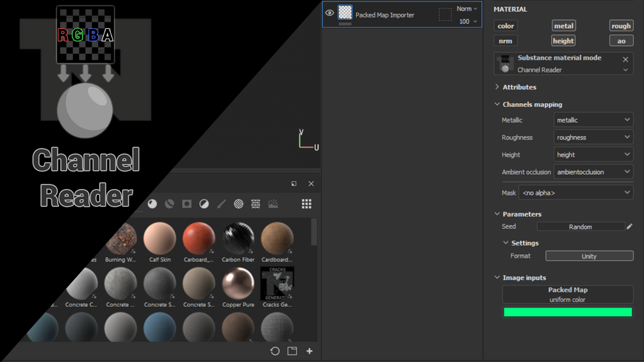Collapse the Settings subsection
This screenshot has width=644, height=362.
(506, 243)
